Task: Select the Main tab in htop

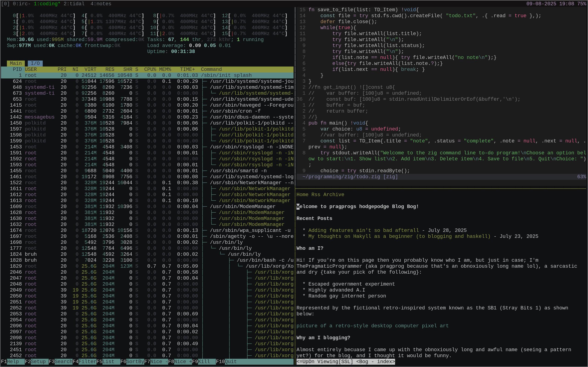Action: (16, 63)
